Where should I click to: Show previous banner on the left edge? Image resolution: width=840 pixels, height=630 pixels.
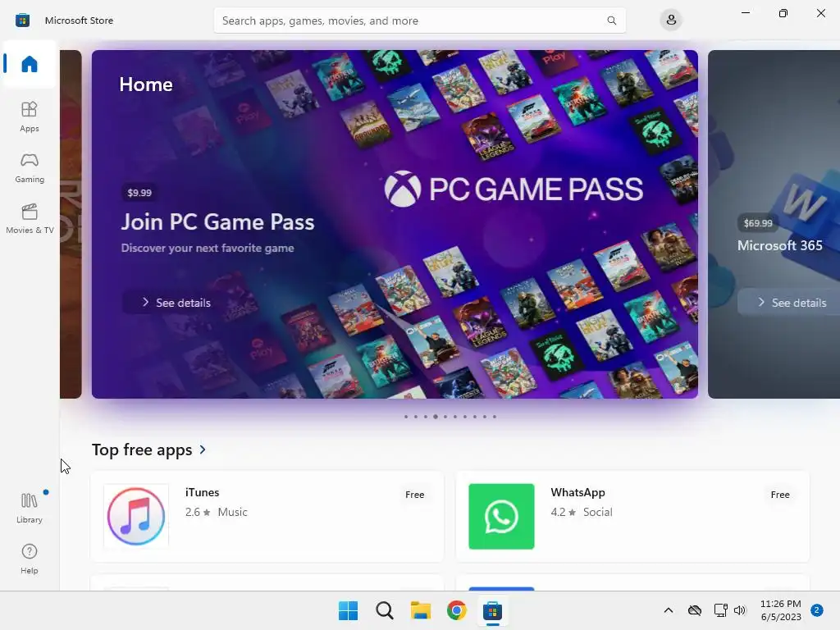coord(71,224)
